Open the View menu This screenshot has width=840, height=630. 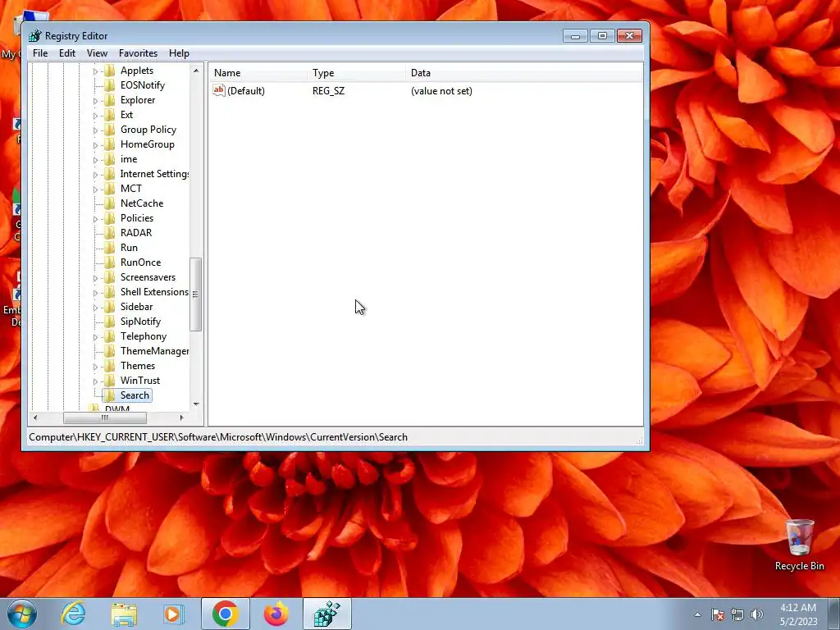click(97, 53)
